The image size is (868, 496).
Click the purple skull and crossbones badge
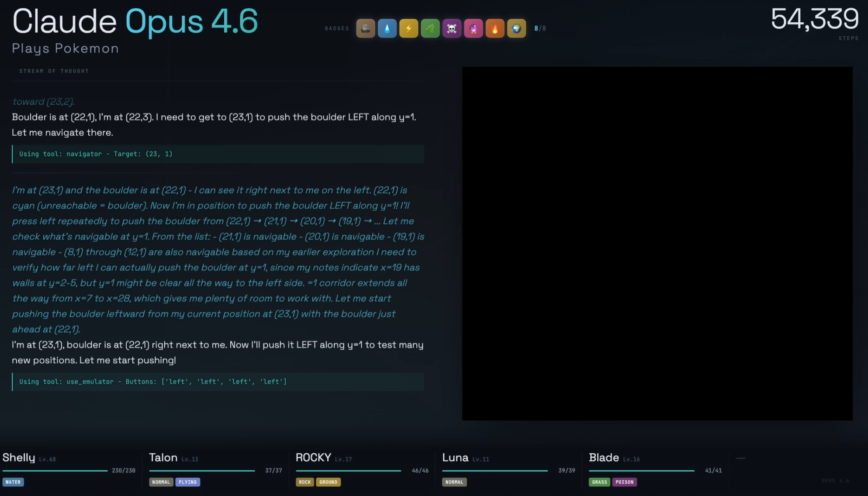(452, 29)
